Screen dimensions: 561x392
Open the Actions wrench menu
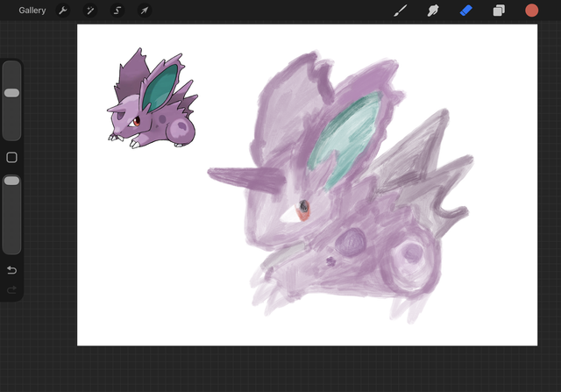point(63,11)
